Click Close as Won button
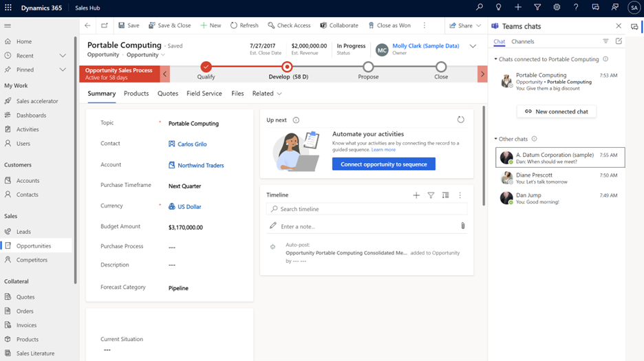 [389, 25]
